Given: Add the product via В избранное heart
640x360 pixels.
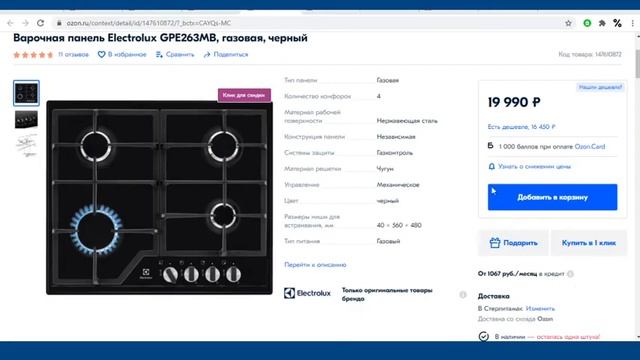Looking at the screenshot, I should click(x=122, y=54).
